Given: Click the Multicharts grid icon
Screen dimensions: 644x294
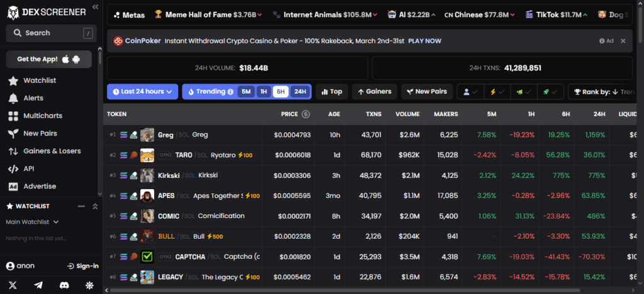Looking at the screenshot, I should pos(13,116).
